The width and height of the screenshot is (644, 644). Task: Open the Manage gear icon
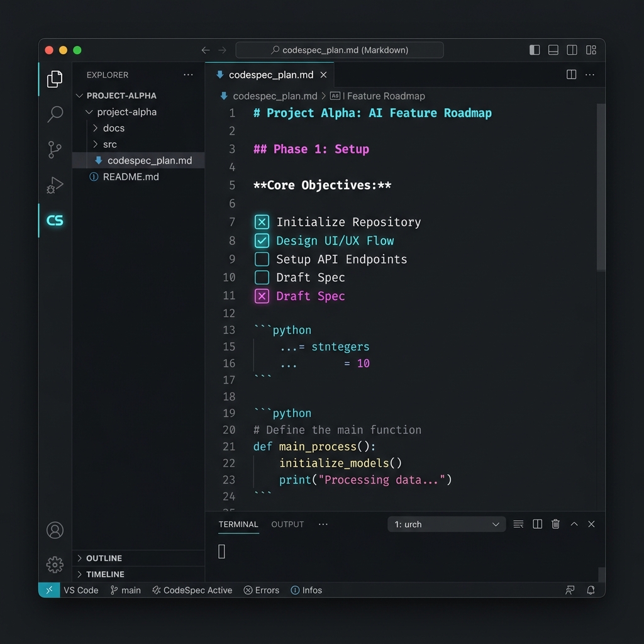click(55, 565)
